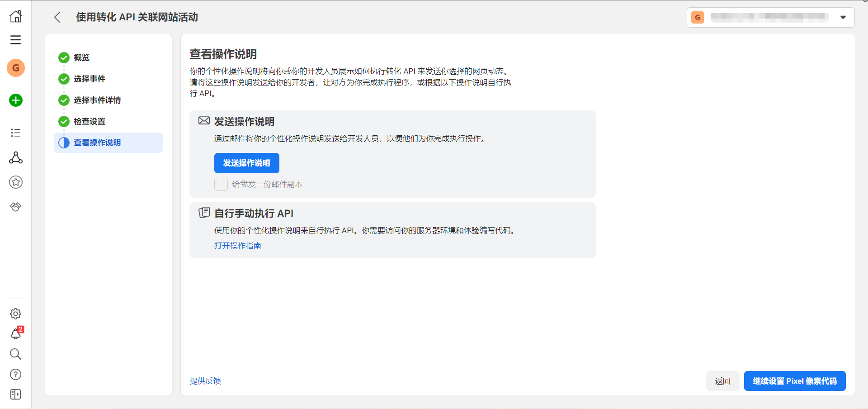This screenshot has width=868, height=409.
Task: Click the green plus create icon
Action: (16, 100)
